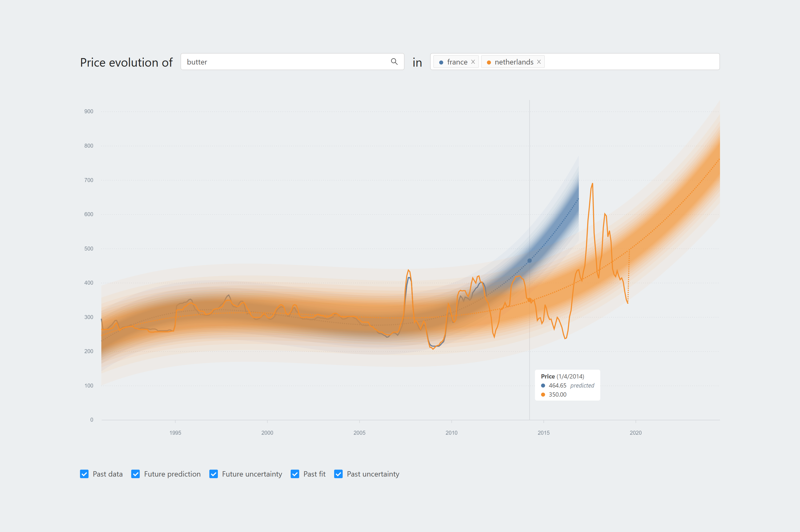Click the 2015 x-axis label
800x532 pixels.
[543, 433]
